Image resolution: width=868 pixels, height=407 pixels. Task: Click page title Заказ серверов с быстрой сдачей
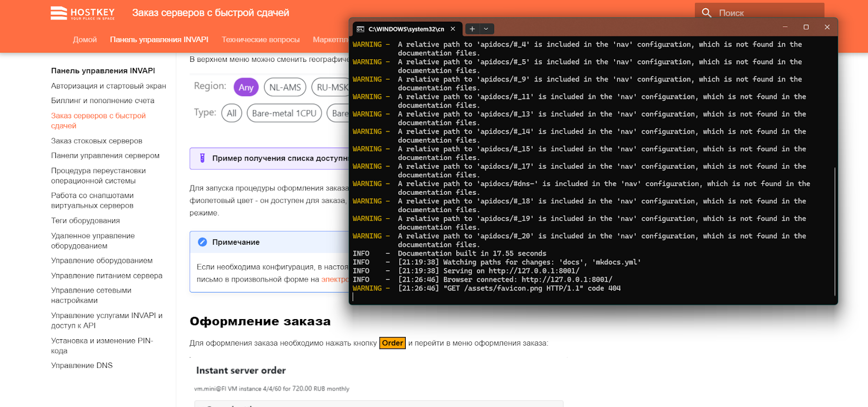[x=210, y=12]
